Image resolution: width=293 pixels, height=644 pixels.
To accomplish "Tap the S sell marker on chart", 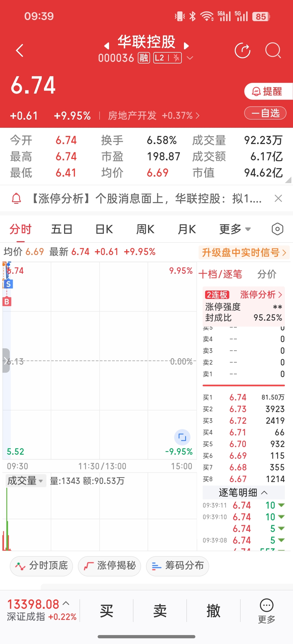I will click(x=8, y=284).
